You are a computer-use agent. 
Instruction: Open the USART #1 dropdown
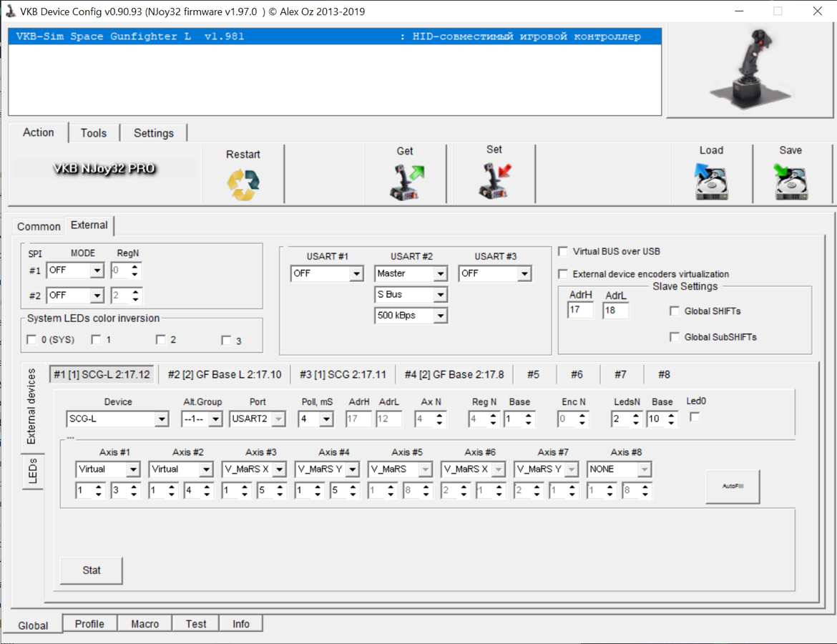click(356, 273)
